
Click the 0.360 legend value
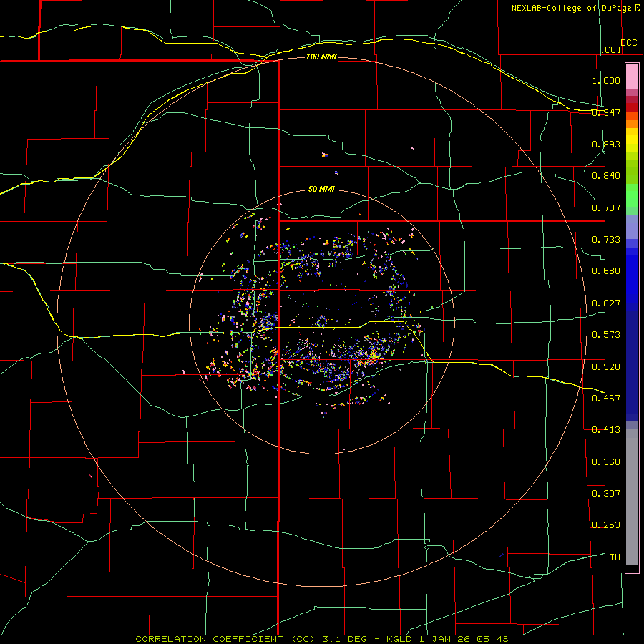click(x=606, y=462)
